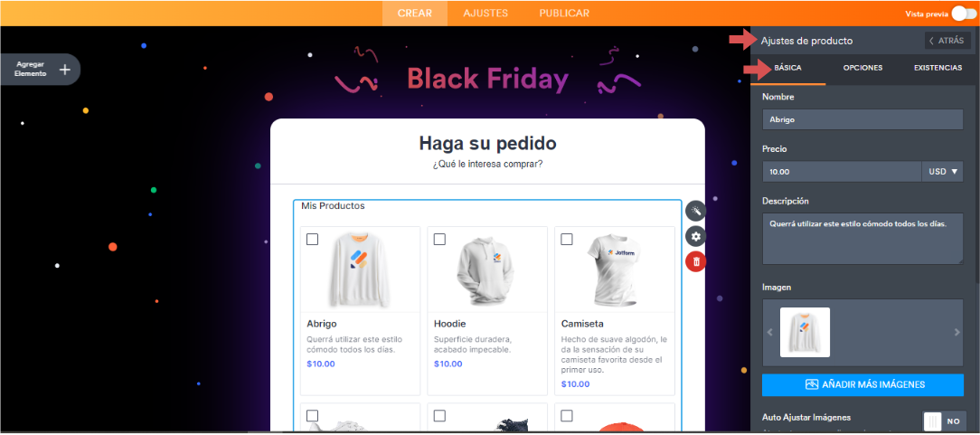Toggle the Auto Ajustar Imágenes slider switch
Viewport: 980px width, 435px height.
944,421
